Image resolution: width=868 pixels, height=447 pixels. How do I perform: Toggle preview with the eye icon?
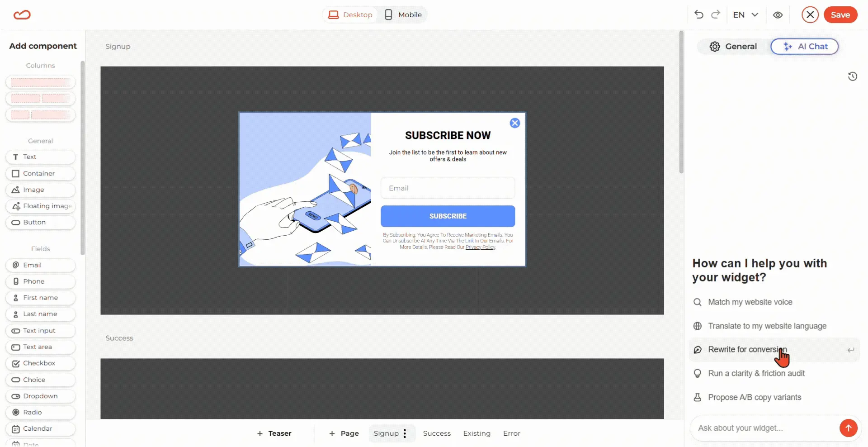tap(778, 15)
